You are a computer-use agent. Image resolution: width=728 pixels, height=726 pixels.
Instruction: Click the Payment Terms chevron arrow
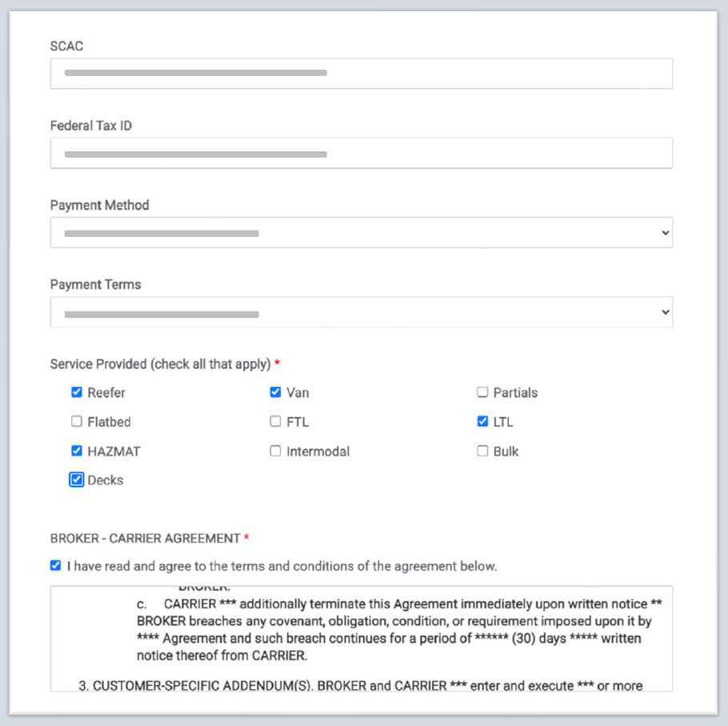(x=665, y=312)
